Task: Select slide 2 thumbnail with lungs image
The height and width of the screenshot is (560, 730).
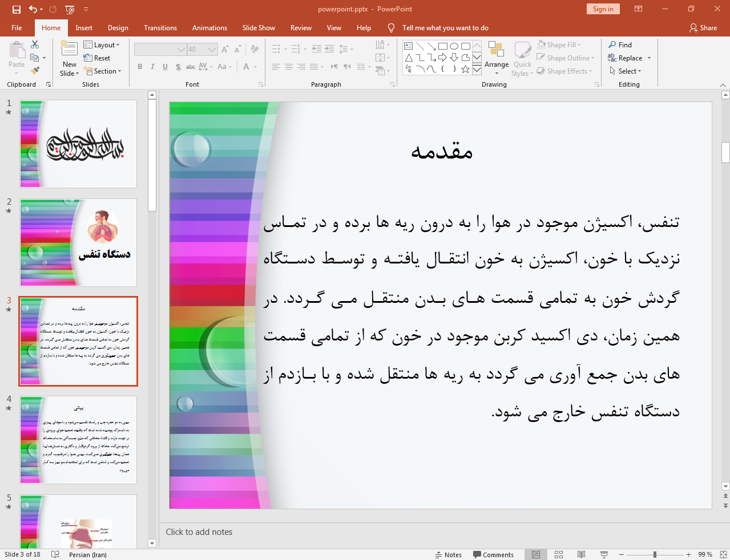Action: pos(78,242)
